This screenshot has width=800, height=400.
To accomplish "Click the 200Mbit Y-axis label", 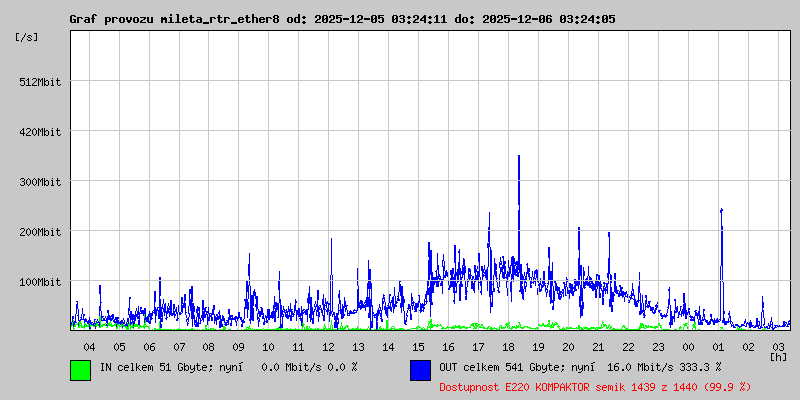I will tap(40, 232).
